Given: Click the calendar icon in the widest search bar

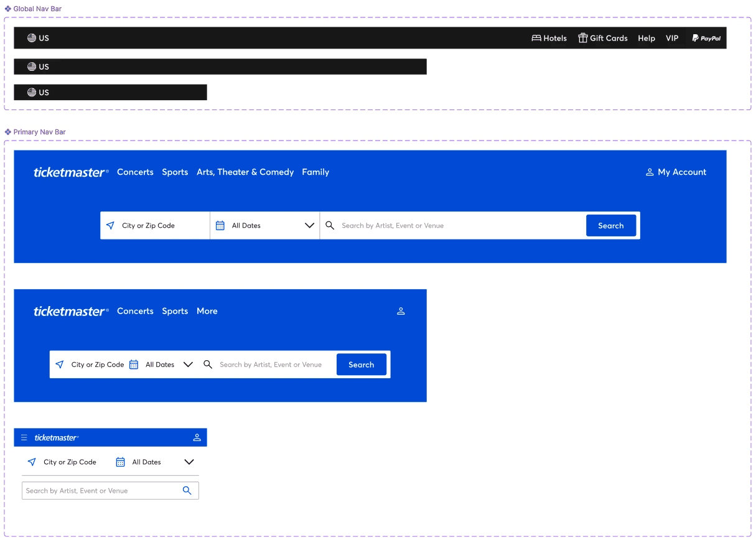Looking at the screenshot, I should tap(220, 225).
